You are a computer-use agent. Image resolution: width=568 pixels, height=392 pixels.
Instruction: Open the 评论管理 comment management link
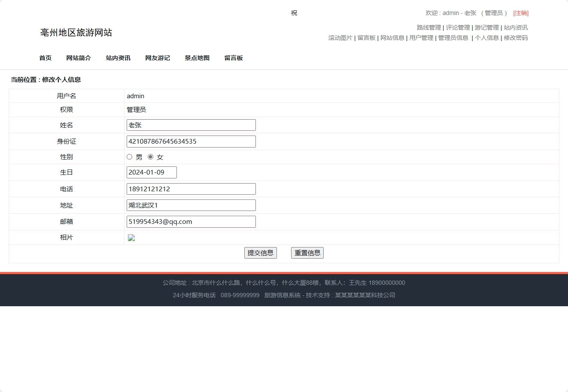pos(458,27)
